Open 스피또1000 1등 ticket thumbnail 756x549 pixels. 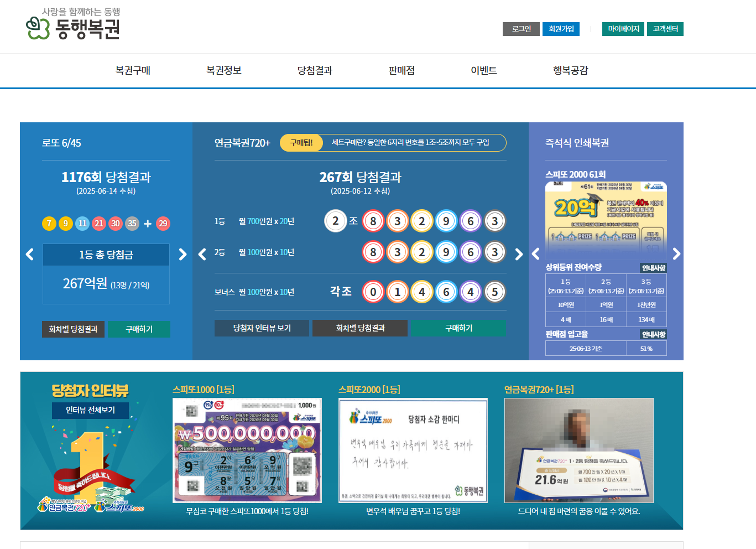click(x=247, y=450)
